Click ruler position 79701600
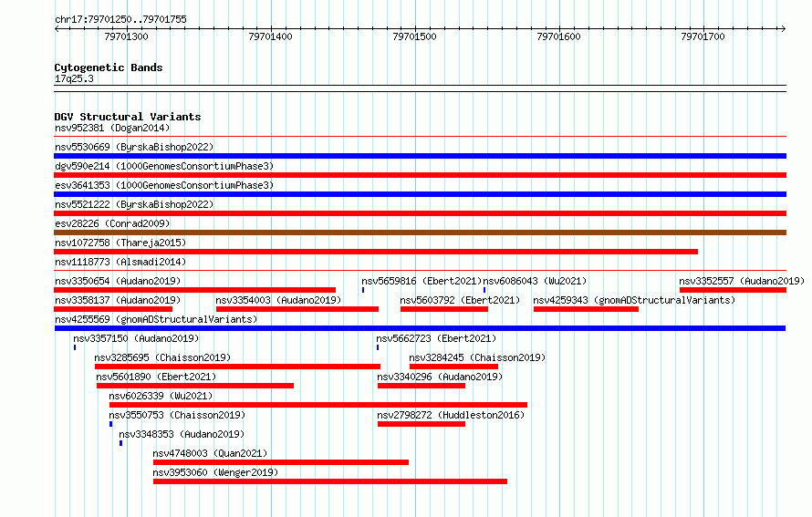Image resolution: width=812 pixels, height=517 pixels. pyautogui.click(x=558, y=36)
